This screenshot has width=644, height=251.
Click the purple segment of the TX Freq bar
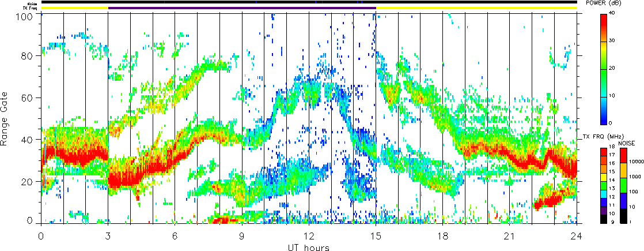(242, 8)
